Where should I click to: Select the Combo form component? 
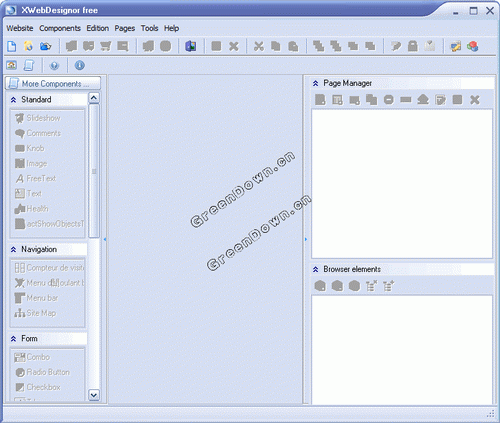tap(32, 357)
